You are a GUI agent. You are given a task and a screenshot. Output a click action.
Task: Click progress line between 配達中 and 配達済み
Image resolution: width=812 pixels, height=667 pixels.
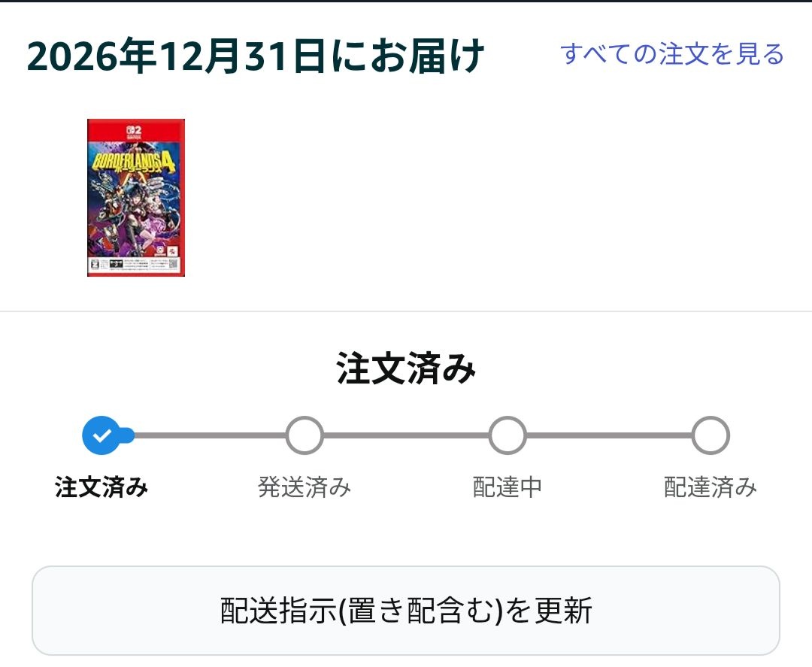click(x=609, y=435)
